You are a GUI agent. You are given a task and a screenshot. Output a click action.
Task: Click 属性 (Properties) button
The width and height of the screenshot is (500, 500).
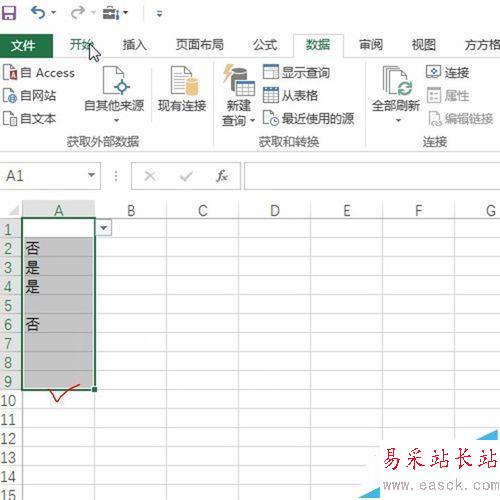[448, 96]
